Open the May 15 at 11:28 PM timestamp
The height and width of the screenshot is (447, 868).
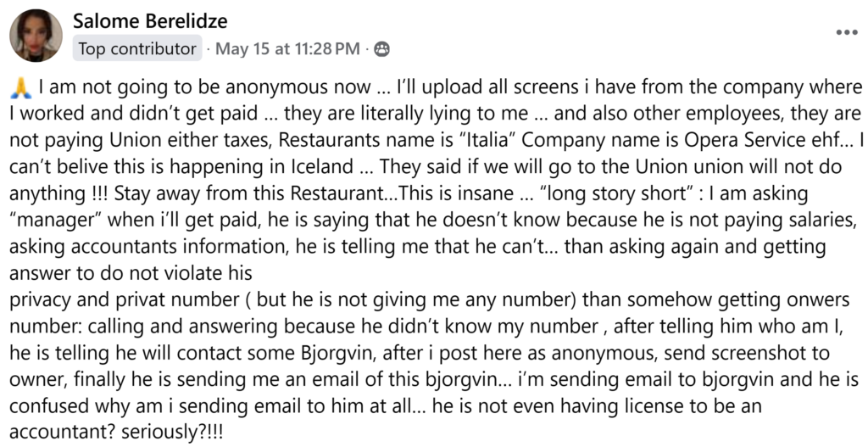[287, 49]
